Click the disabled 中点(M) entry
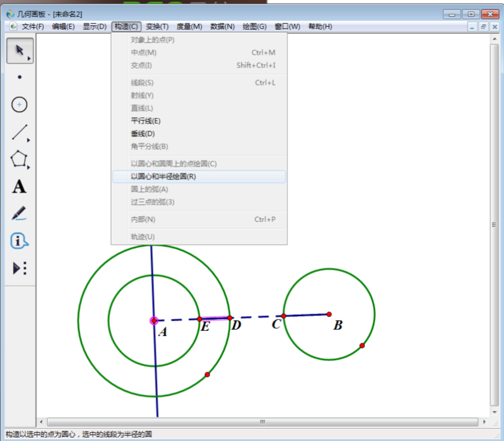The height and width of the screenshot is (441, 504). click(x=199, y=52)
